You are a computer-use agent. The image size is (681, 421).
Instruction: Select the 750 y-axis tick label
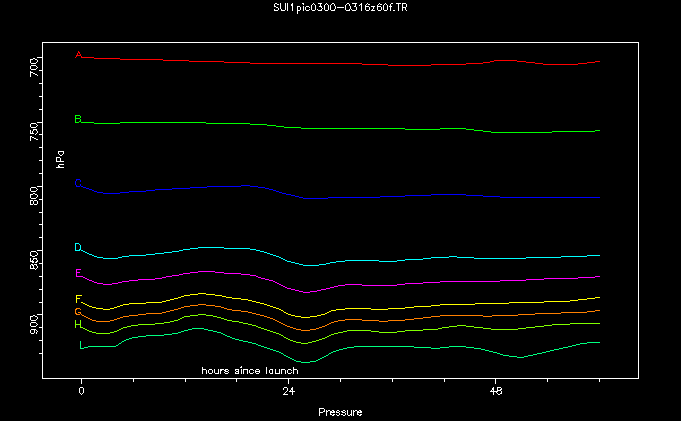[61, 133]
